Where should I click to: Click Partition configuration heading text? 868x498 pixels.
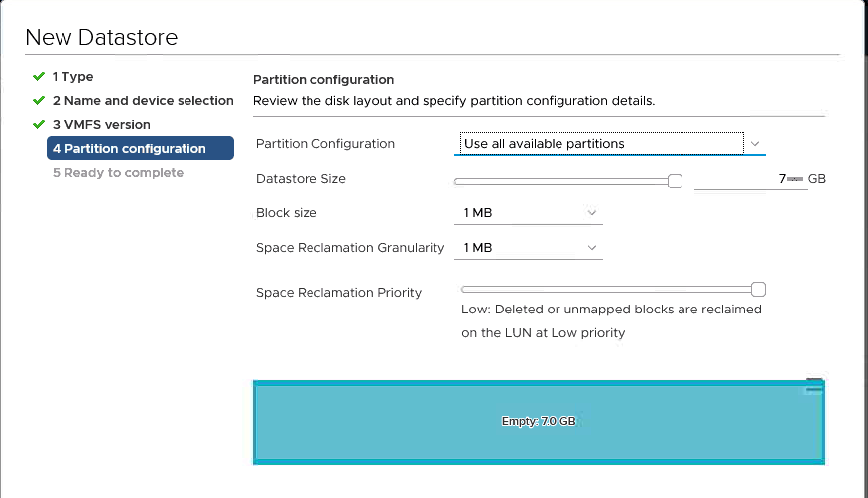click(x=323, y=79)
